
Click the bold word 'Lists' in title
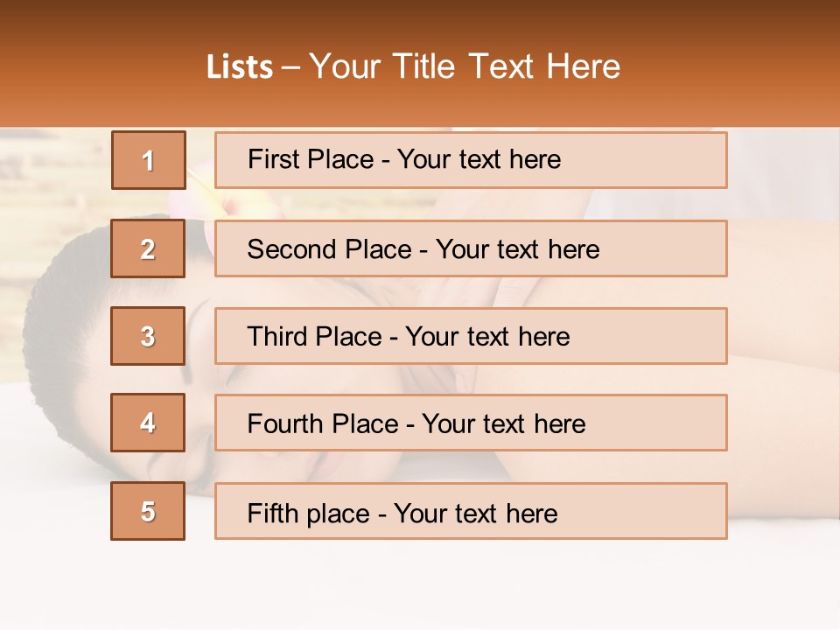(240, 66)
